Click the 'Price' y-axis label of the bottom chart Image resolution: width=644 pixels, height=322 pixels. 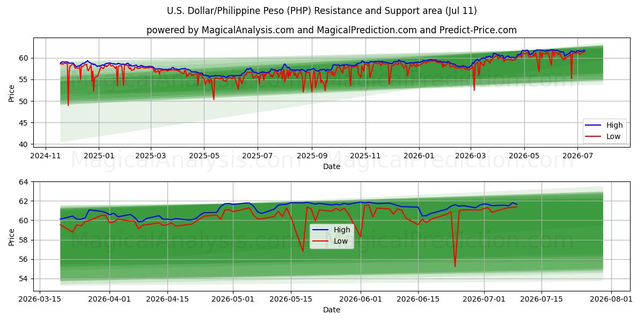click(11, 237)
